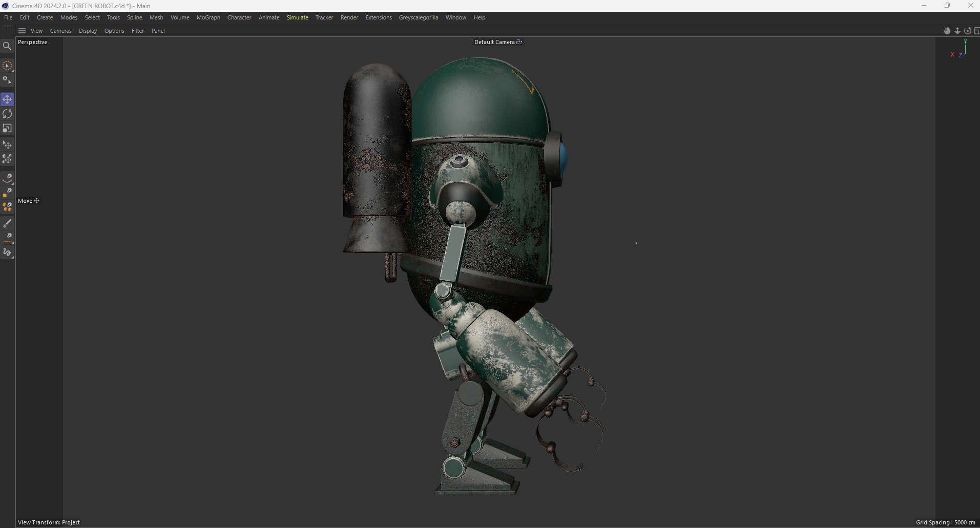This screenshot has height=528, width=980.
Task: Click the black rocket jetpack on robot
Action: tap(377, 159)
